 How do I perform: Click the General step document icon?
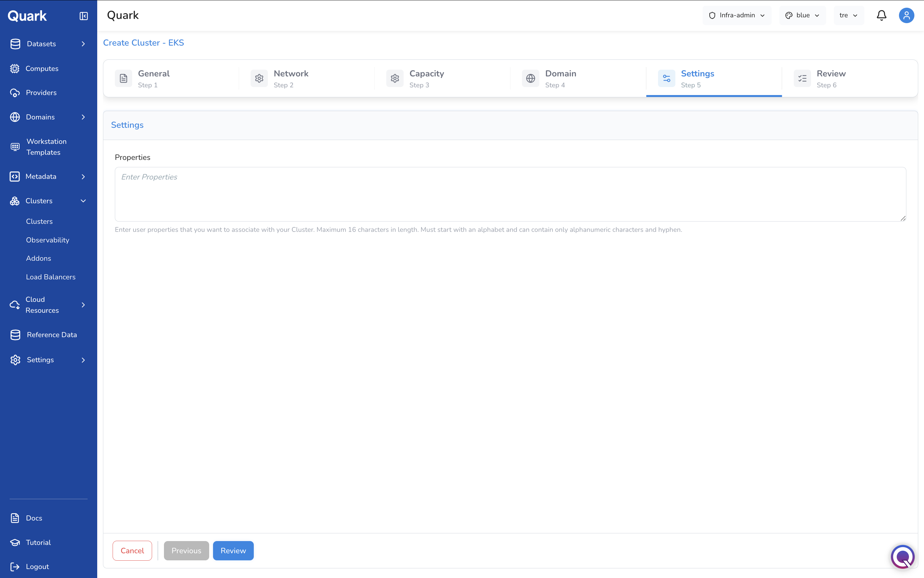point(123,78)
